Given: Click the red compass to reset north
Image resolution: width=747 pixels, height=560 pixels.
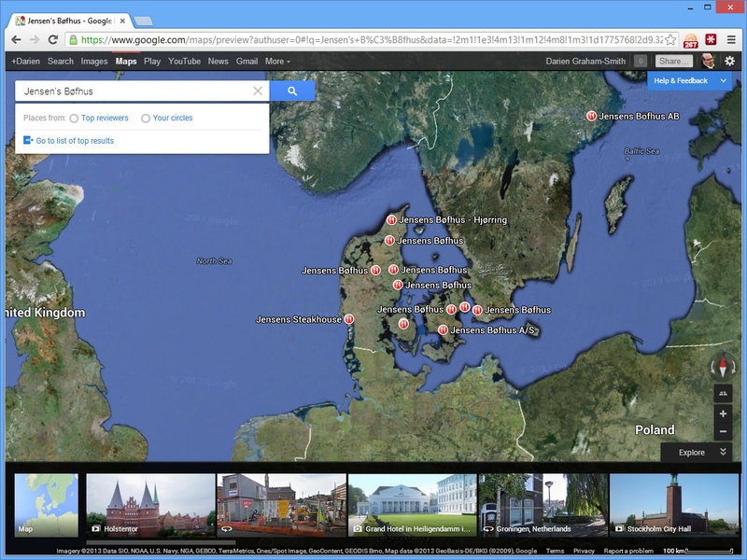Looking at the screenshot, I should click(x=723, y=368).
